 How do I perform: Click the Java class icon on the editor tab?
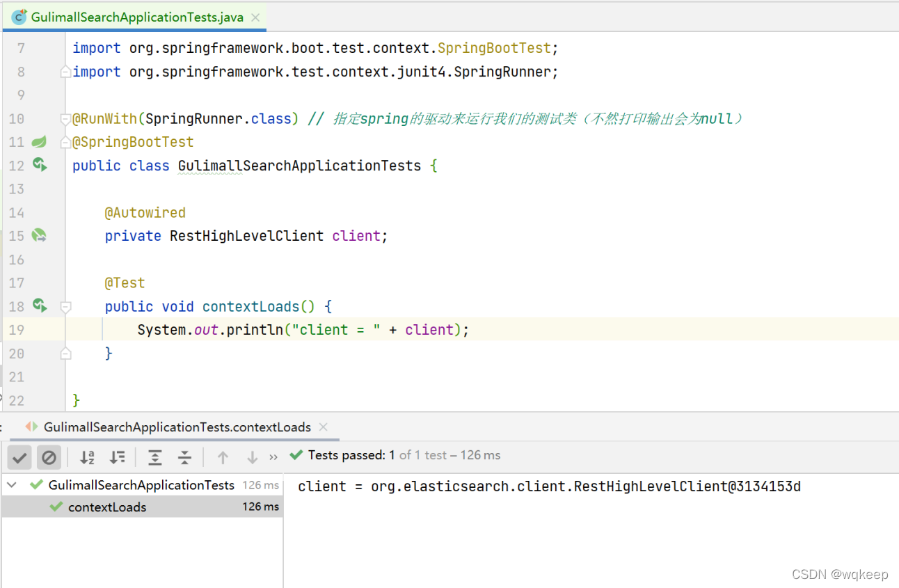pos(19,17)
